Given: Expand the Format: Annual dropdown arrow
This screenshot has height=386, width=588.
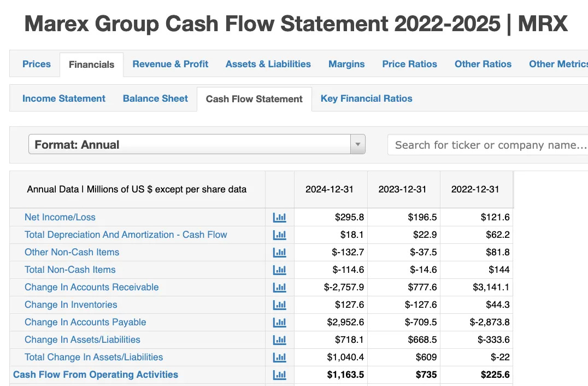Looking at the screenshot, I should point(358,144).
